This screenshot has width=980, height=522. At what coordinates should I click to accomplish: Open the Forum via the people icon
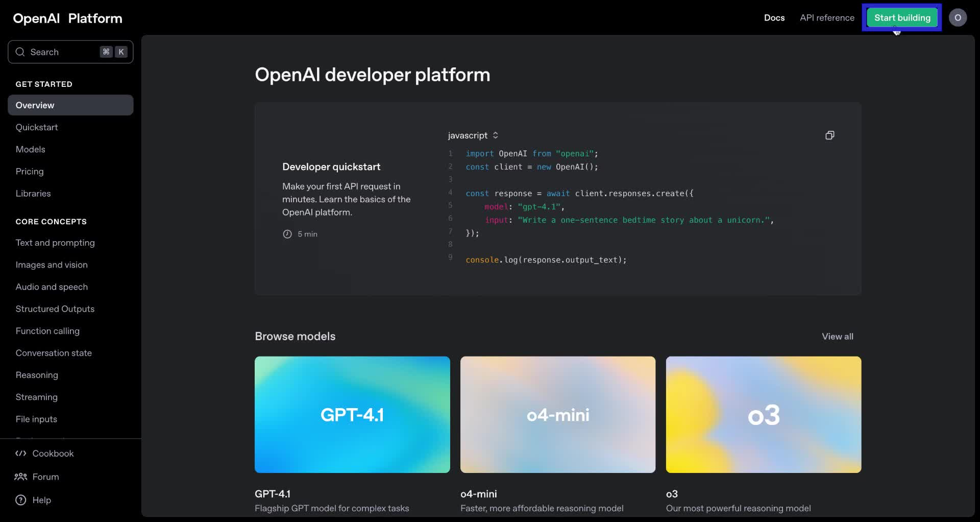pyautogui.click(x=20, y=477)
